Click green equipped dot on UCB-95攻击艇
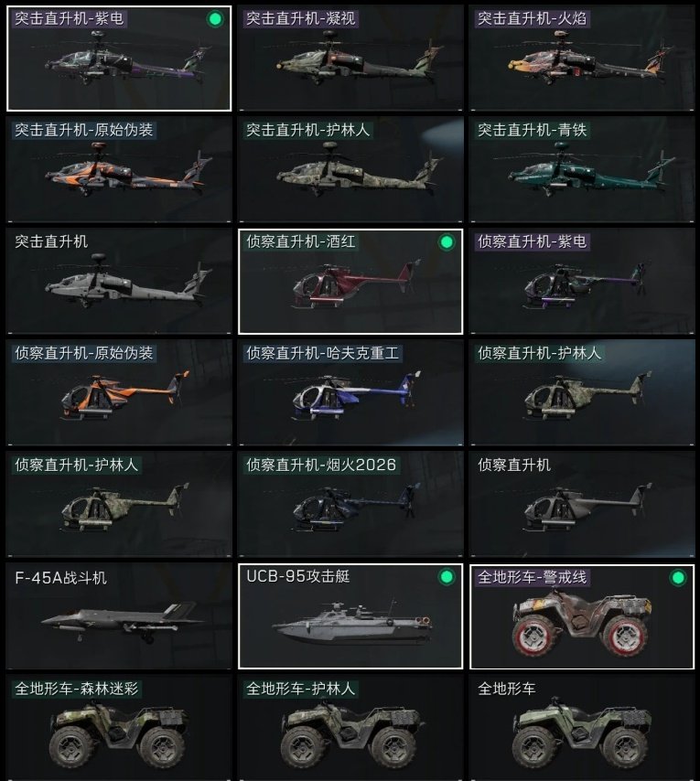 (447, 577)
